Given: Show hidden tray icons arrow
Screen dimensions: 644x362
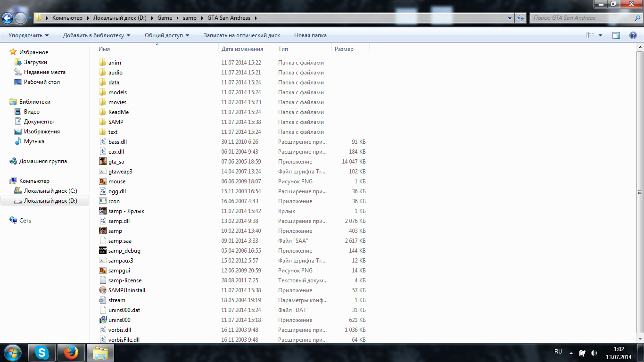Looking at the screenshot, I should point(571,353).
